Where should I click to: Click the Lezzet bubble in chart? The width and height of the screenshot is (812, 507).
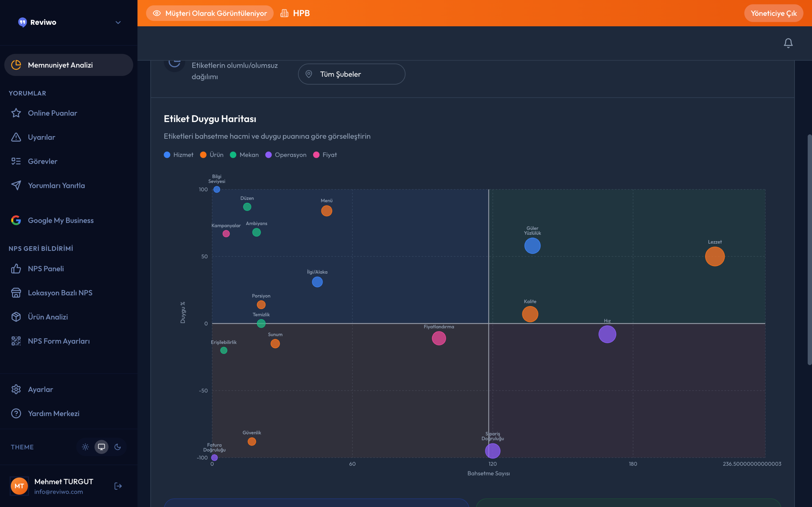click(x=715, y=257)
